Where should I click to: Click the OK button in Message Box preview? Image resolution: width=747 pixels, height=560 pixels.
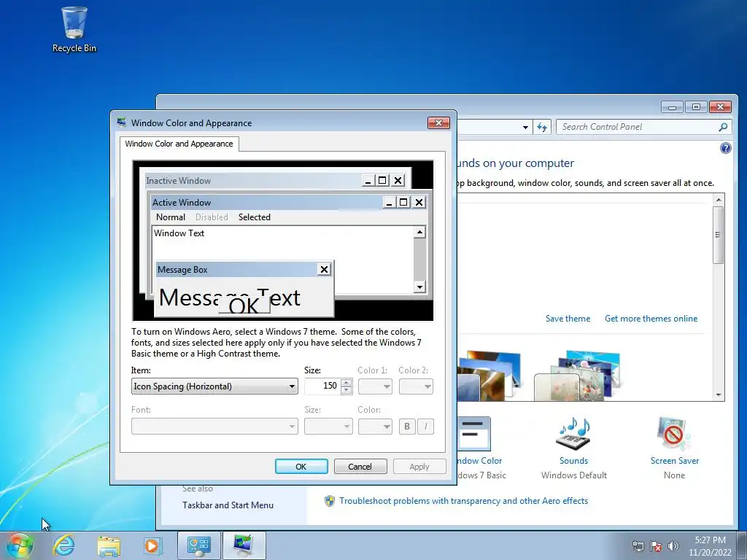click(244, 306)
